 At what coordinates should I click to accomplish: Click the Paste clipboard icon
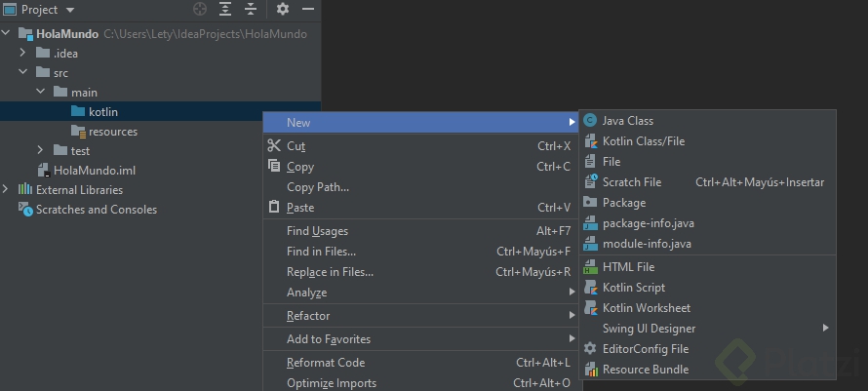click(274, 207)
